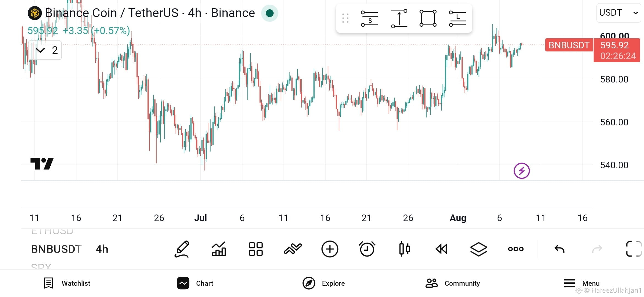Start bar replay with the rewind icon
644x297 pixels.
441,249
